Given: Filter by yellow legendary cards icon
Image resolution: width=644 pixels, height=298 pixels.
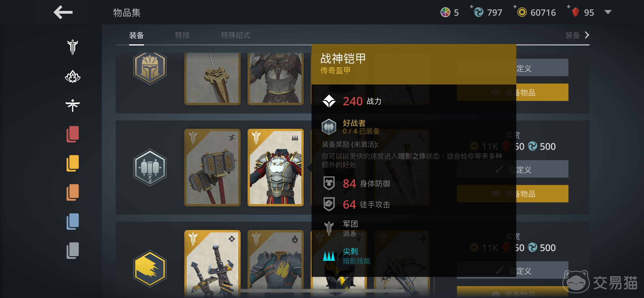Looking at the screenshot, I should 73,163.
